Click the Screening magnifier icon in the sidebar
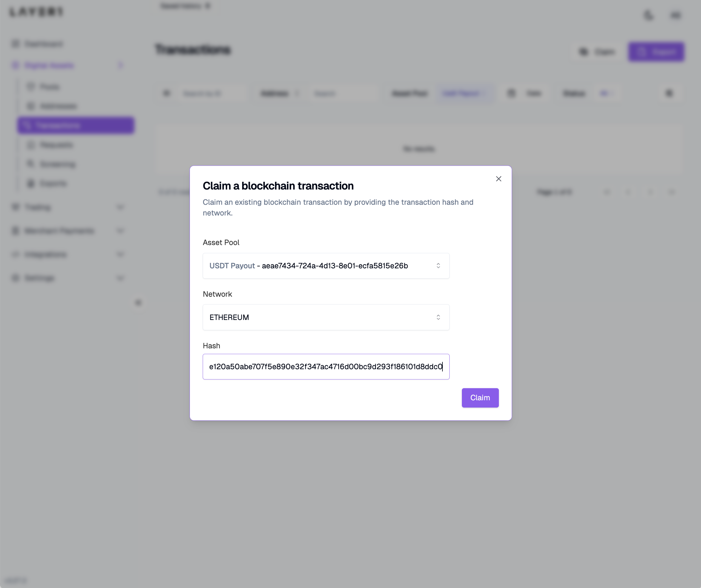 pos(31,164)
